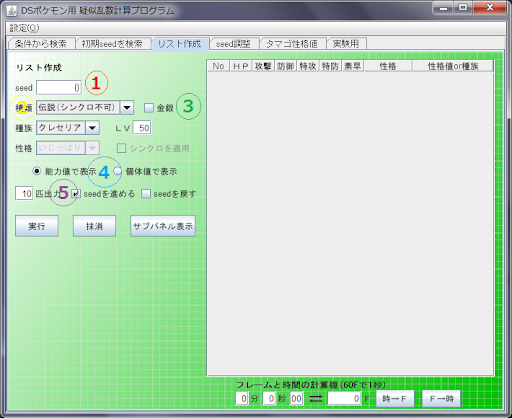Toggle the seedを進める checkbox

[76, 194]
